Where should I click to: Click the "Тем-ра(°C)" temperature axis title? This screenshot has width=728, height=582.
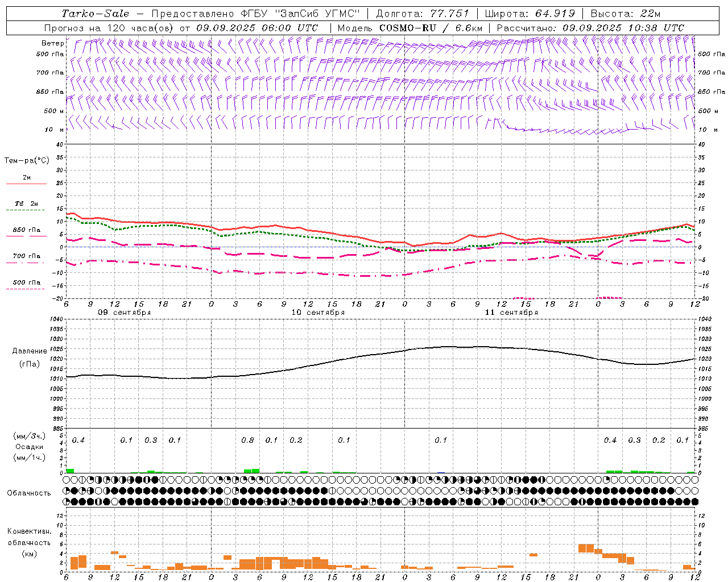pos(27,161)
